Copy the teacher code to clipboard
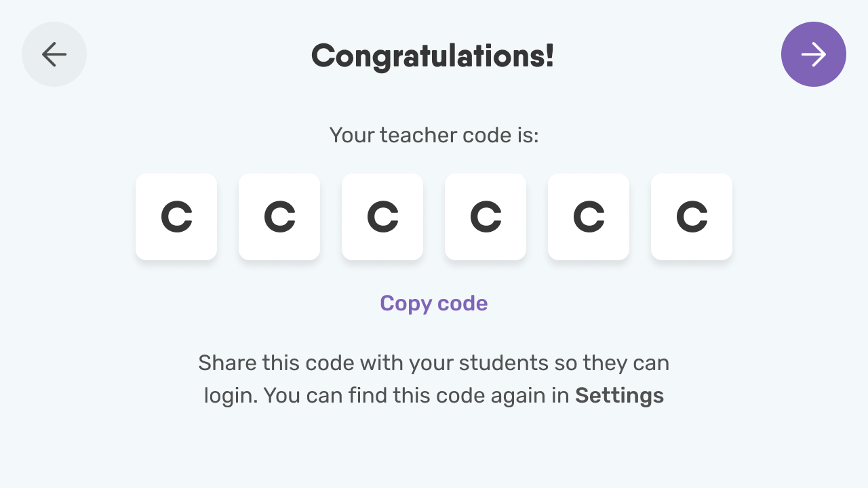The image size is (868, 488). click(x=434, y=303)
